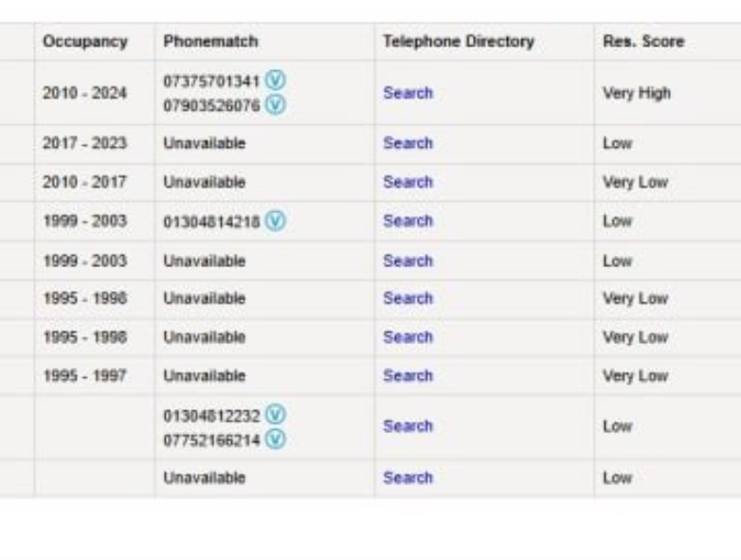Open Search link beside 01304812232 numbers
Viewport: 741px width, 560px height.
click(407, 426)
